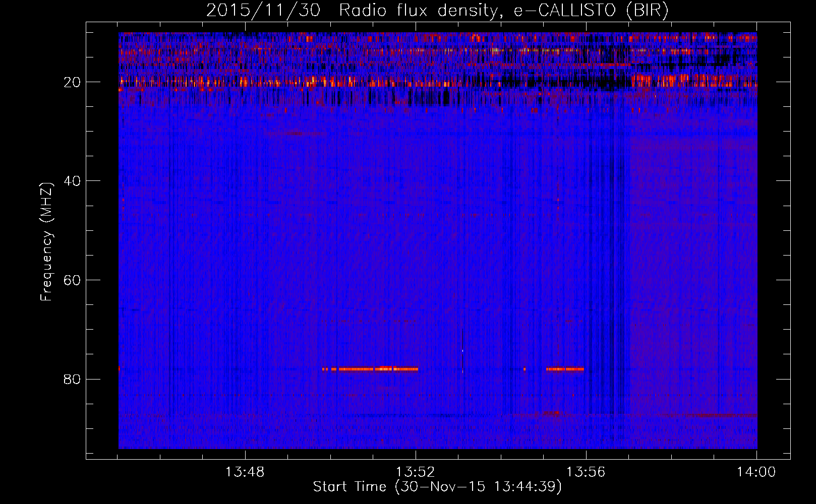This screenshot has width=816, height=504.
Task: Click the 13:52 time tick label
Action: (416, 472)
